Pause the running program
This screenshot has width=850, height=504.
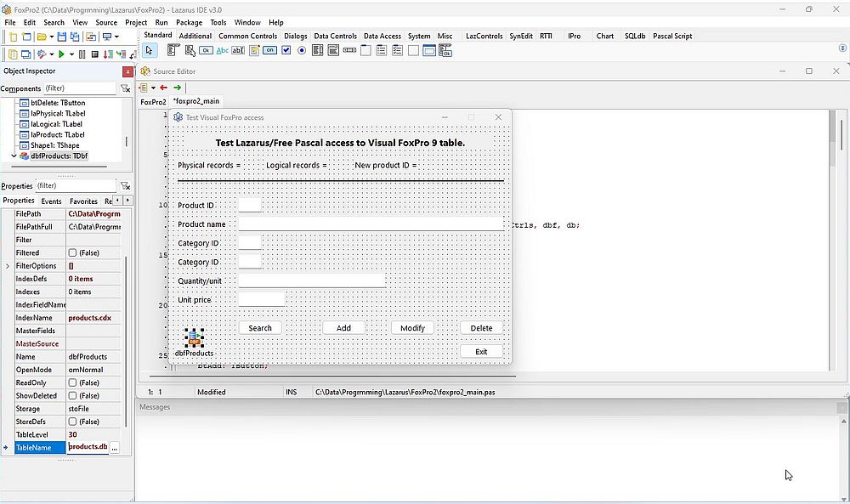tap(82, 54)
